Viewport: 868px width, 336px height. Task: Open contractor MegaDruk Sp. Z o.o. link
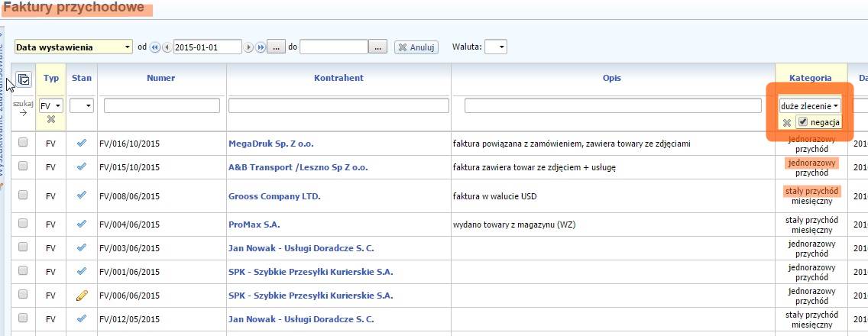click(270, 143)
